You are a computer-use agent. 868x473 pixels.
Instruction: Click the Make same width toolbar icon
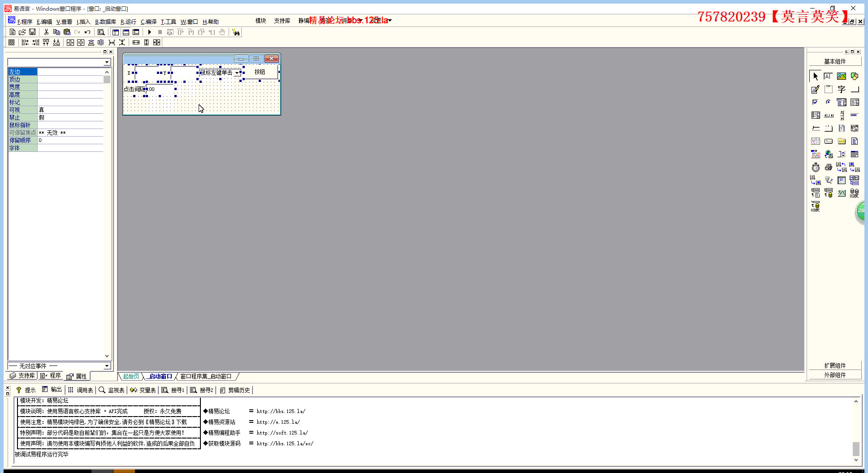[x=136, y=42]
